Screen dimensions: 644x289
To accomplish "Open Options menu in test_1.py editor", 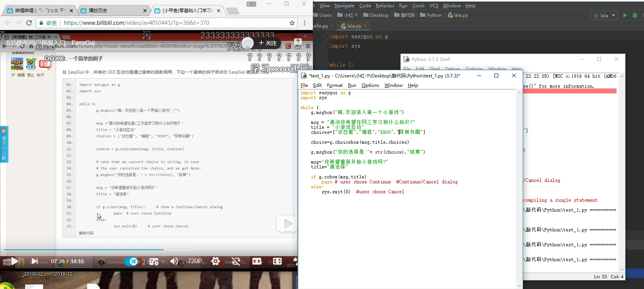I will [370, 85].
